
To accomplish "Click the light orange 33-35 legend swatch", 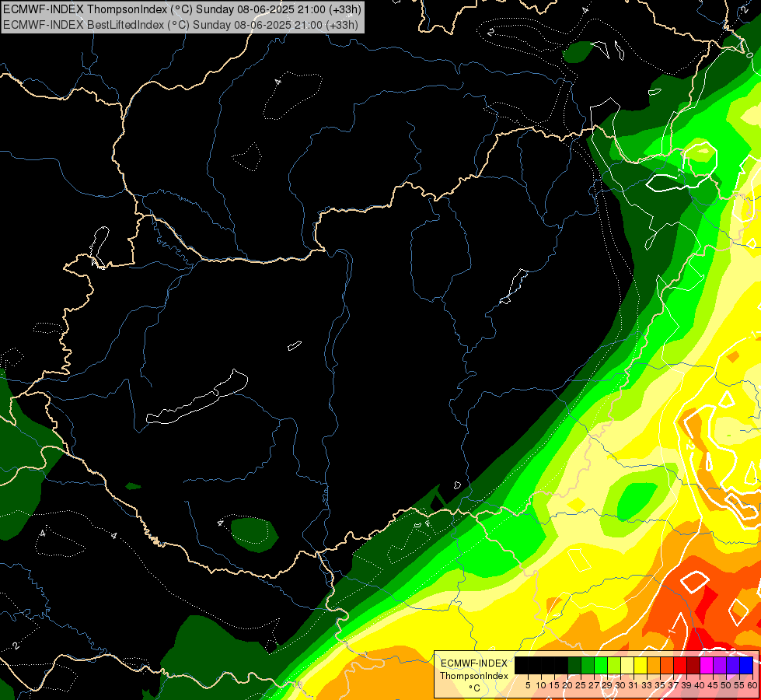I will pos(654,666).
